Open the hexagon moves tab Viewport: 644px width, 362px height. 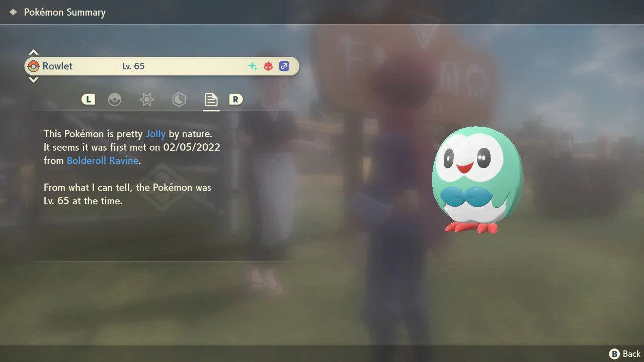tap(179, 100)
